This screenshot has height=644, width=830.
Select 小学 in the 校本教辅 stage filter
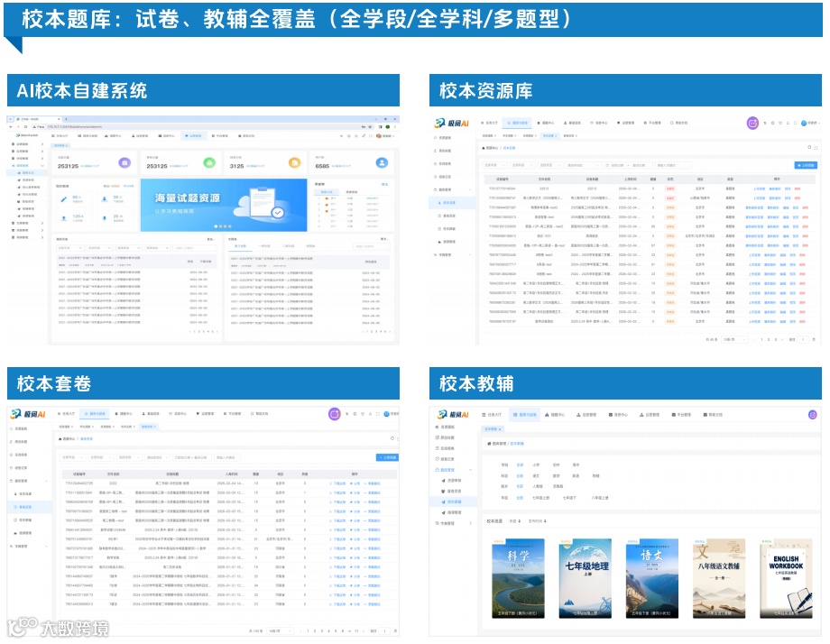pyautogui.click(x=536, y=465)
